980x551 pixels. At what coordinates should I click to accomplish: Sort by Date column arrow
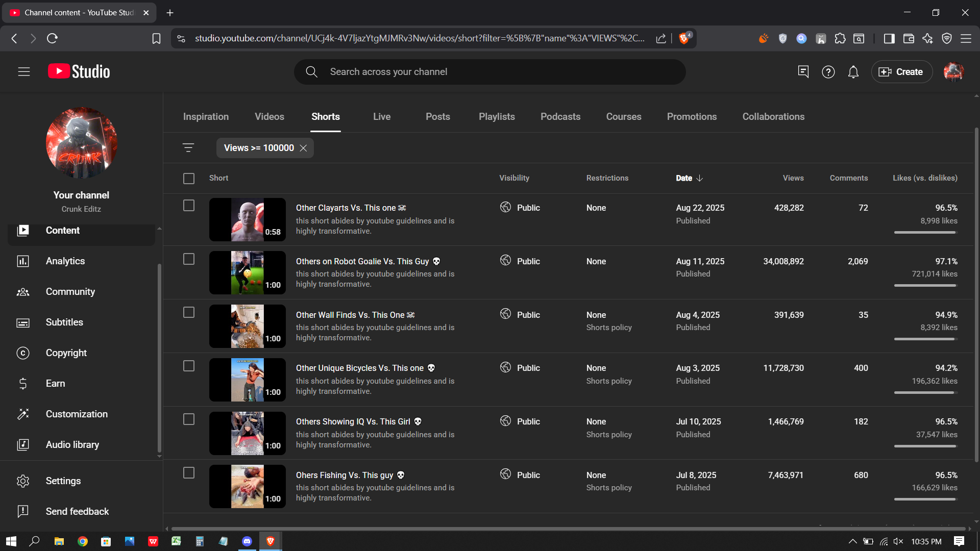point(700,178)
